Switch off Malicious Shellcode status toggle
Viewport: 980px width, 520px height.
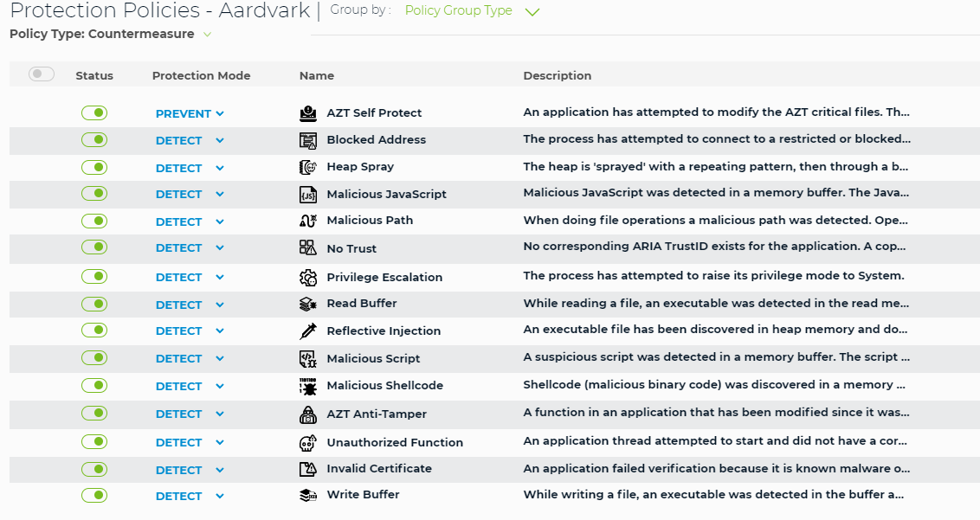coord(94,386)
